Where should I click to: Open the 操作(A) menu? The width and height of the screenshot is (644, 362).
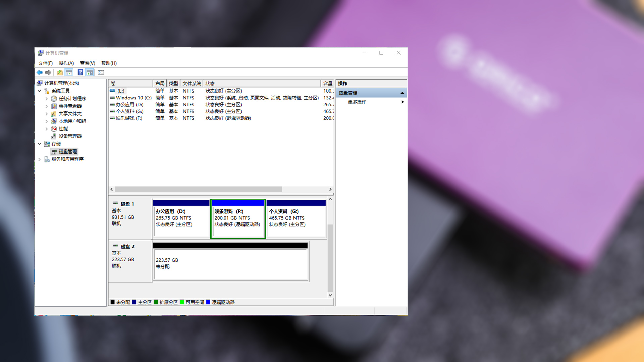tap(66, 63)
